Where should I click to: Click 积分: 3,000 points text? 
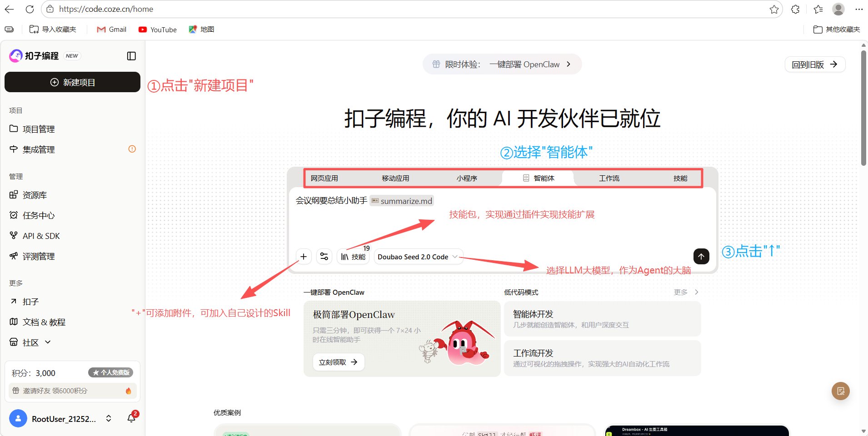(x=34, y=373)
